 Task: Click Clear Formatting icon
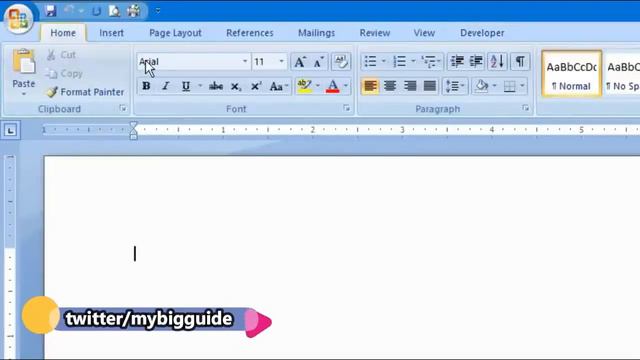coord(340,62)
